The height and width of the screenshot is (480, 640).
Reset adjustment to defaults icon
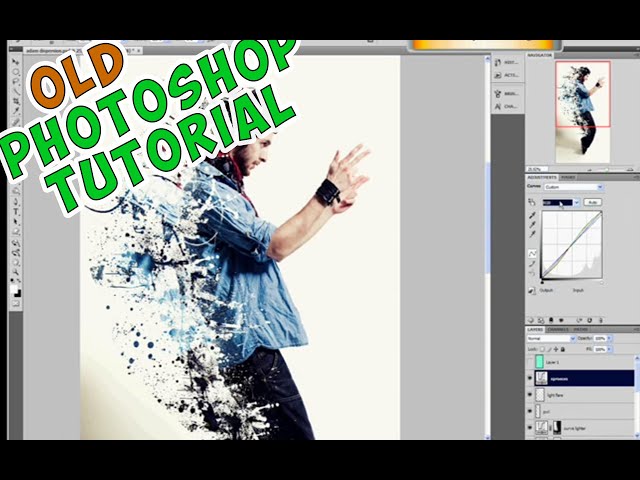pos(589,320)
